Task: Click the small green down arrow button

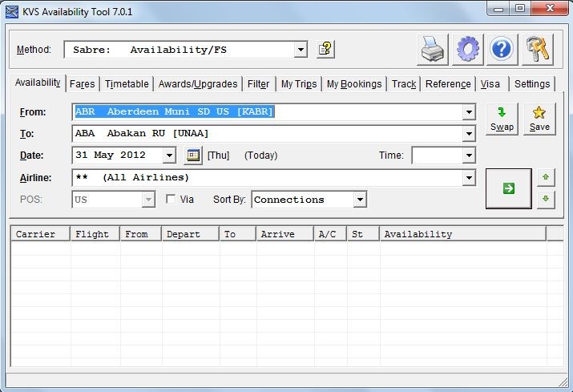Action: [x=546, y=199]
